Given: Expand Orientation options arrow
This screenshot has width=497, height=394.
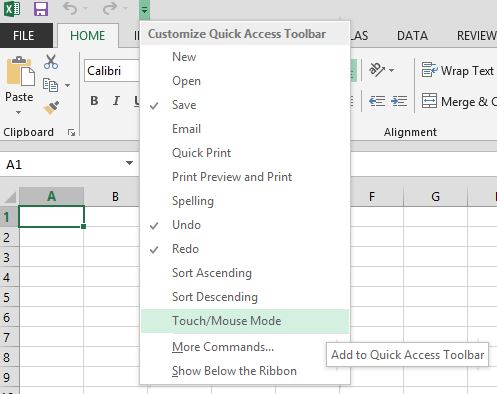Looking at the screenshot, I should coord(392,70).
